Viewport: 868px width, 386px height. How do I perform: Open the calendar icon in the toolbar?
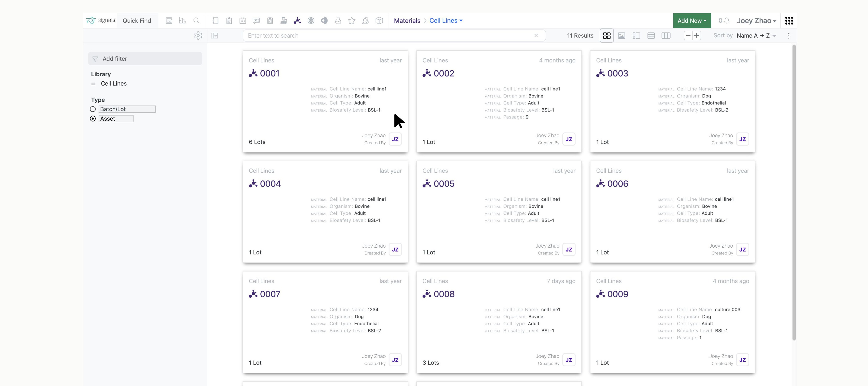coord(243,21)
